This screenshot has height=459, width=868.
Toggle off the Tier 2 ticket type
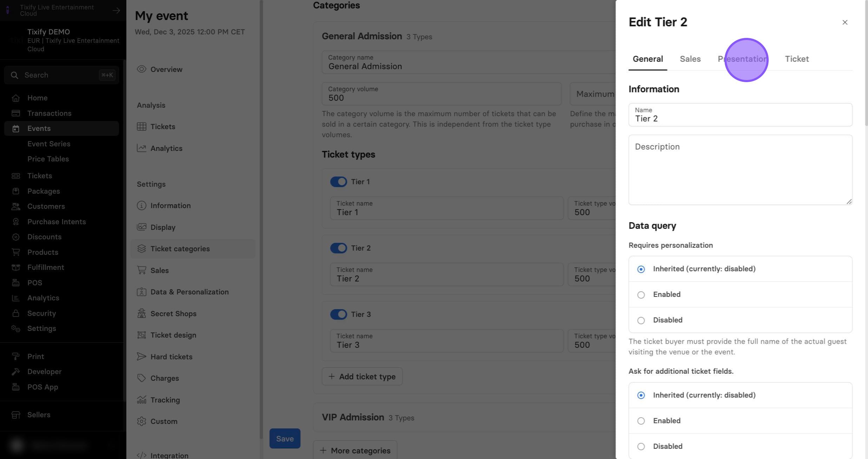(338, 248)
